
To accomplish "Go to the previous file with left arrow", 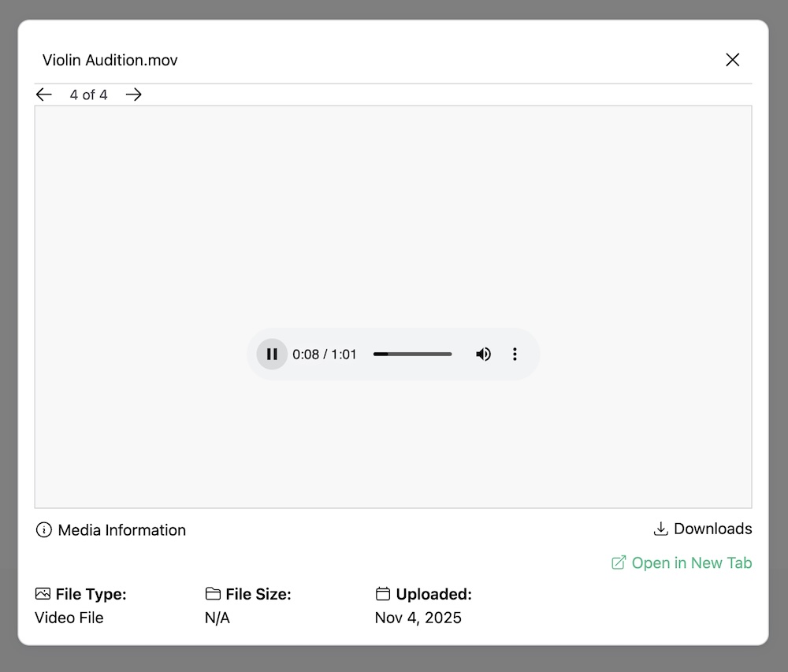I will coord(44,95).
